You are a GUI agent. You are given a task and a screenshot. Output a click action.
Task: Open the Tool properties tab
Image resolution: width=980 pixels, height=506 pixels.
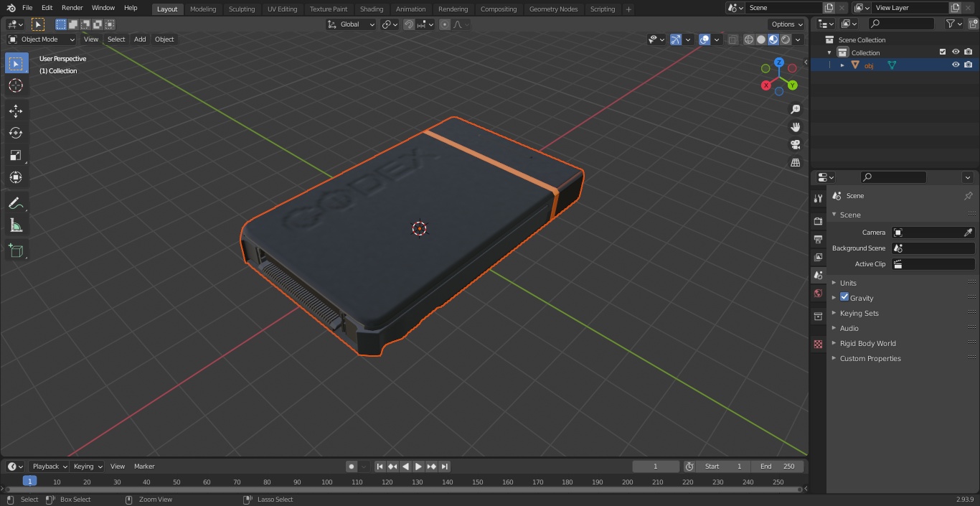[818, 198]
